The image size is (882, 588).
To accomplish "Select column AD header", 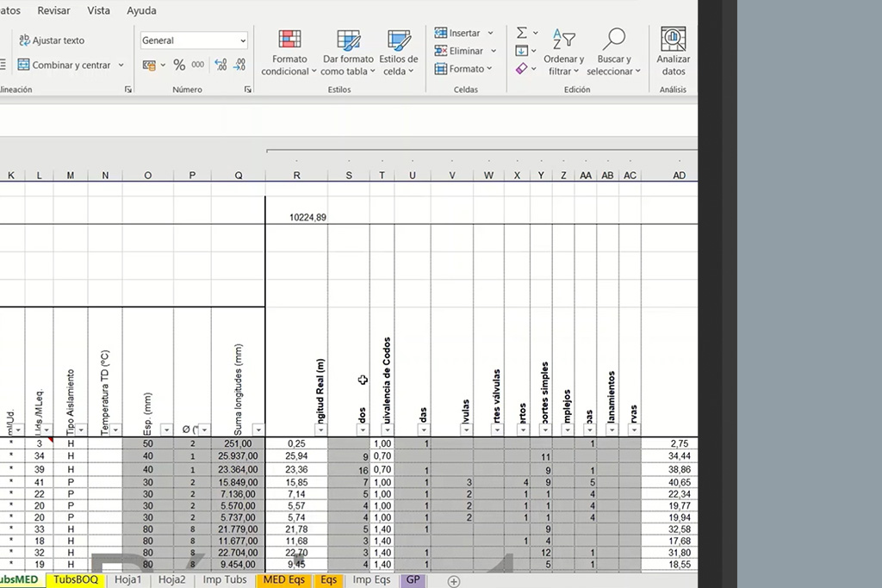I will [x=679, y=176].
